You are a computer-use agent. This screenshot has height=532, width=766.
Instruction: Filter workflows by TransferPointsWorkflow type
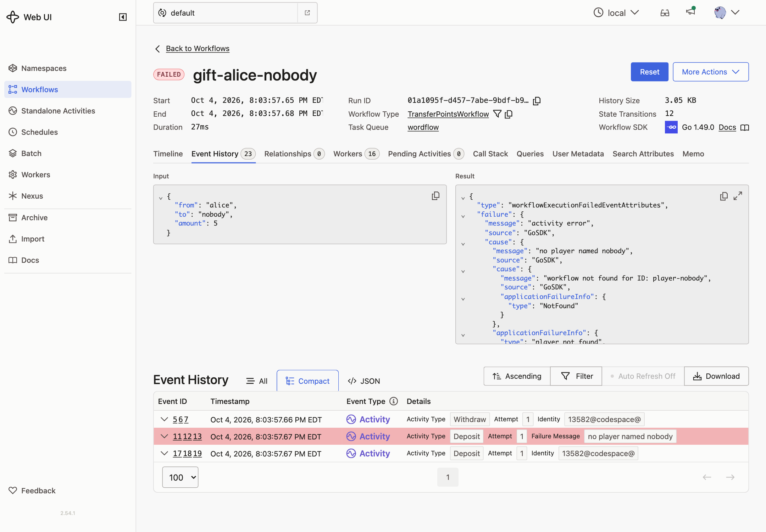pos(498,114)
